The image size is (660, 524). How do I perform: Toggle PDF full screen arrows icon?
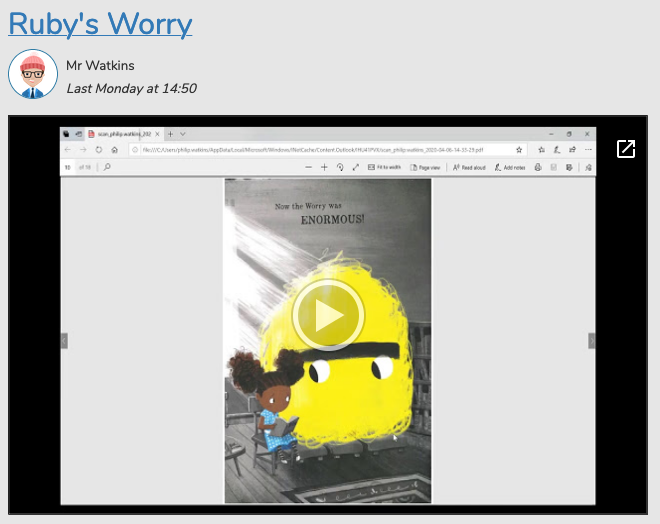[356, 167]
